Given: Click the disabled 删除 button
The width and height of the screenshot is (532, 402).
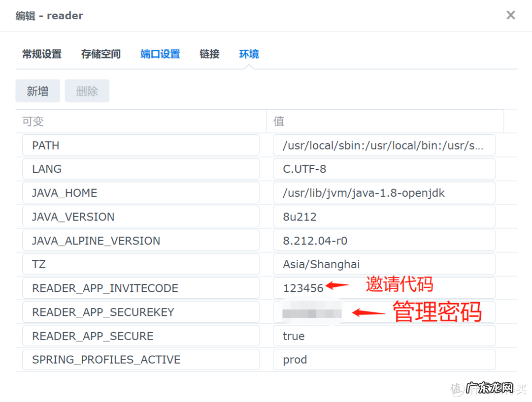Looking at the screenshot, I should point(87,91).
